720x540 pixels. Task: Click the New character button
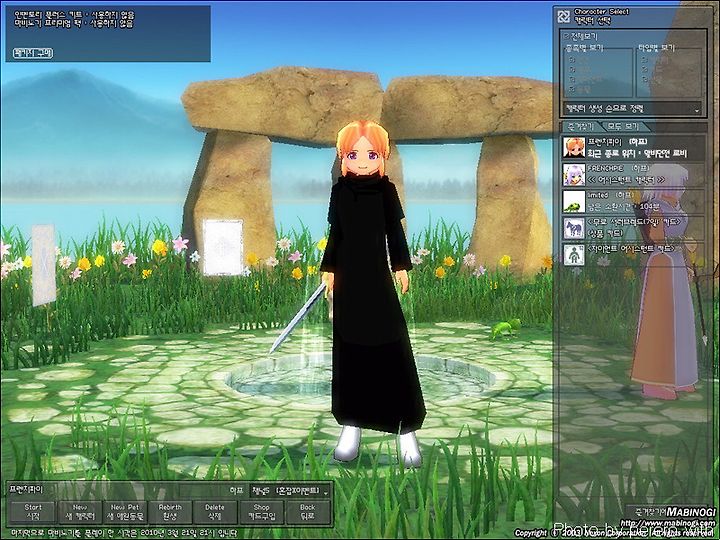pos(80,512)
